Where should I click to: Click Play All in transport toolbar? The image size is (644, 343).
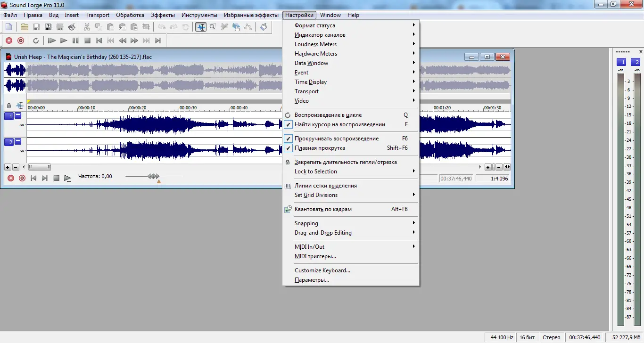[x=52, y=41]
